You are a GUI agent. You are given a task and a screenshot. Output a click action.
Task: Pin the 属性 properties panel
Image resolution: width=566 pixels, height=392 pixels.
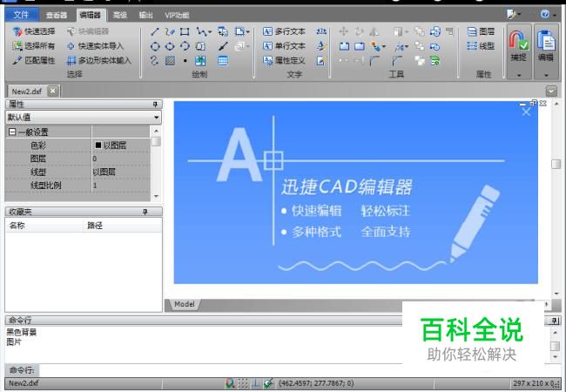(155, 105)
